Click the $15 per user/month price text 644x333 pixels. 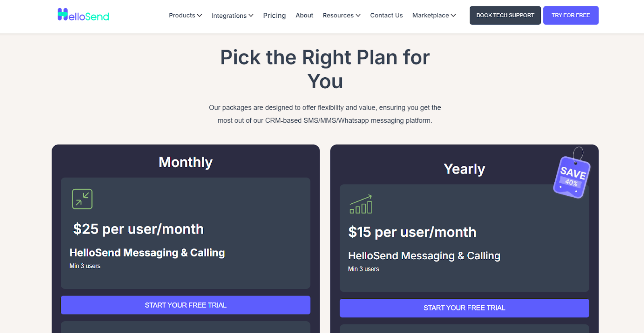coord(412,232)
